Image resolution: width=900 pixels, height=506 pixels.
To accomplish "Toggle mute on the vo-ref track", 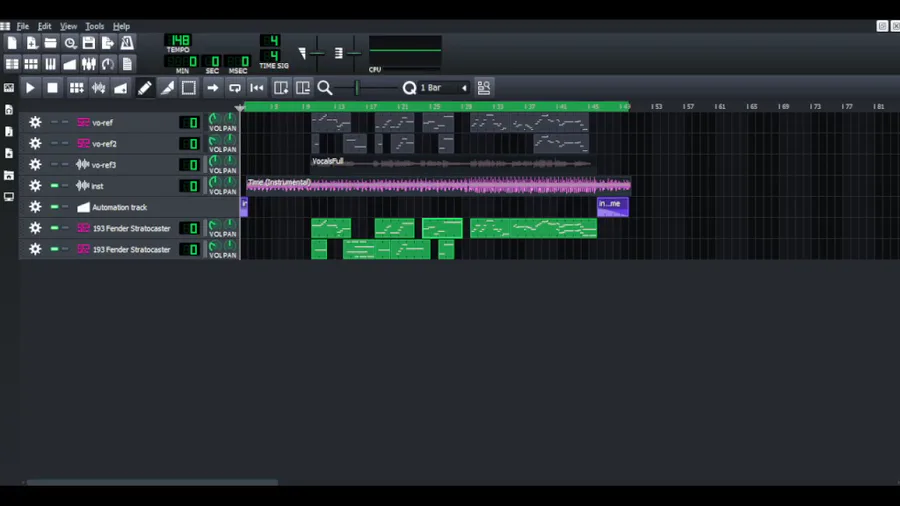I will coord(55,122).
